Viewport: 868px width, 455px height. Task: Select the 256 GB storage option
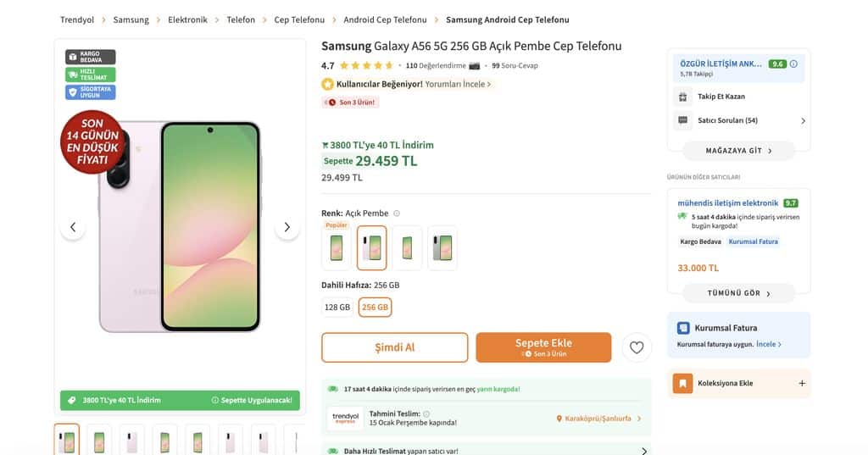coord(375,307)
